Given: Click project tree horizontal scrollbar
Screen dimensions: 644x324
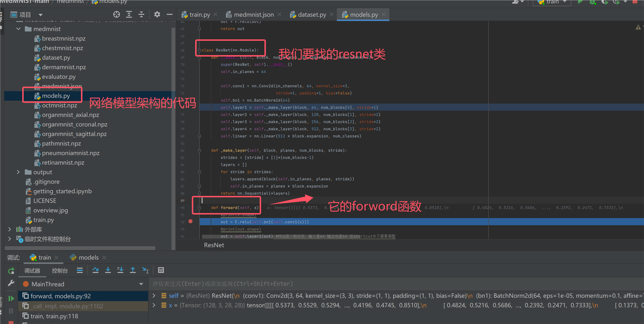Looking at the screenshot, I should 80,248.
